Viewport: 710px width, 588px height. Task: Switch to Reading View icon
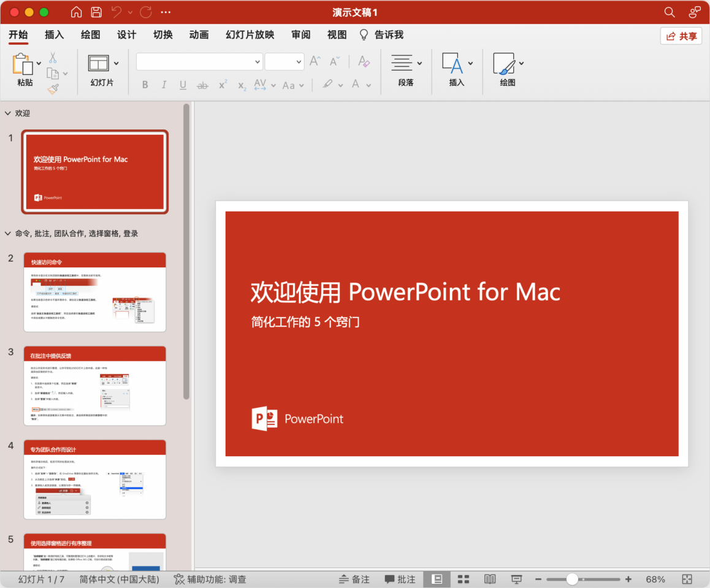click(x=490, y=579)
